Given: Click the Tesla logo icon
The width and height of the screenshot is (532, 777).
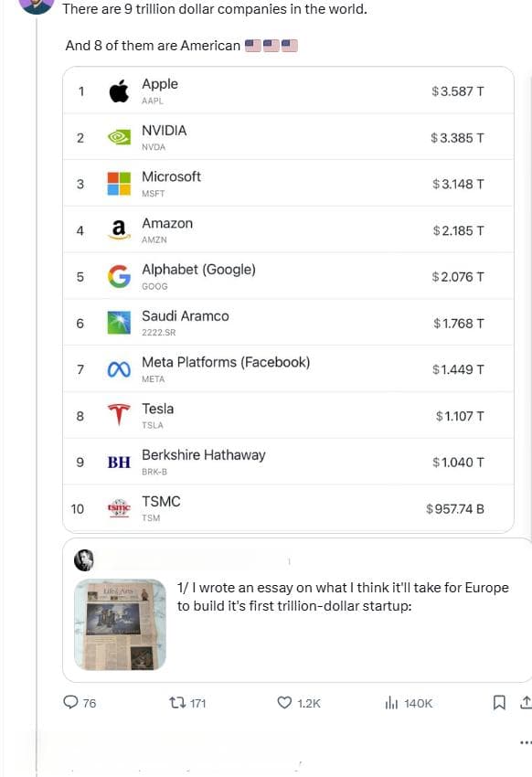Looking at the screenshot, I should click(x=119, y=415).
